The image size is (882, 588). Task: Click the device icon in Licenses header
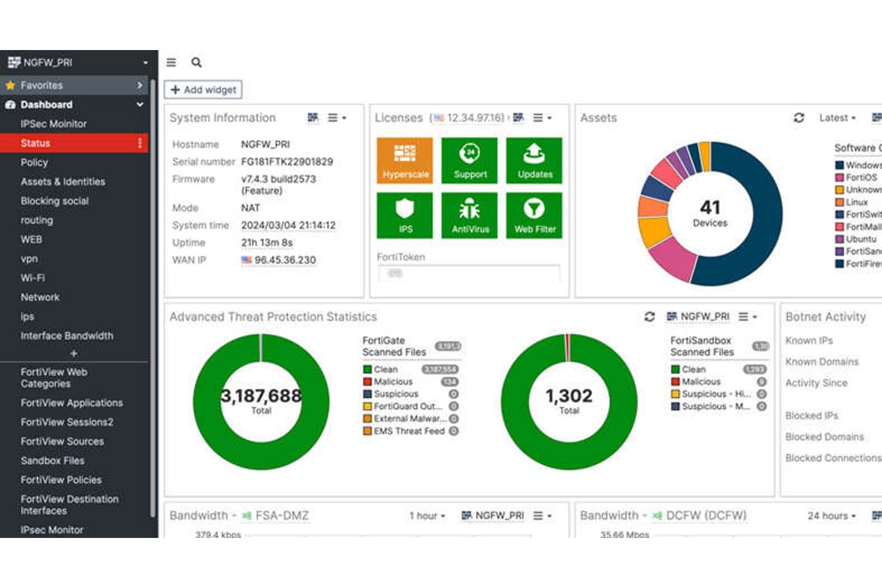518,118
